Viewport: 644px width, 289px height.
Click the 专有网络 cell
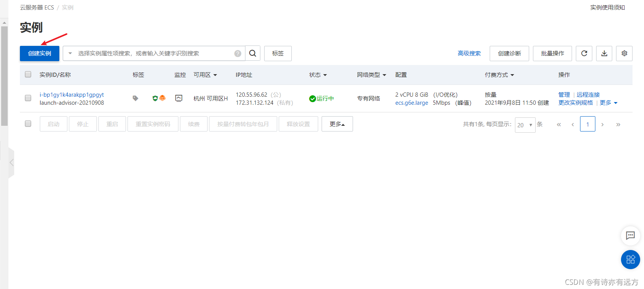point(368,99)
